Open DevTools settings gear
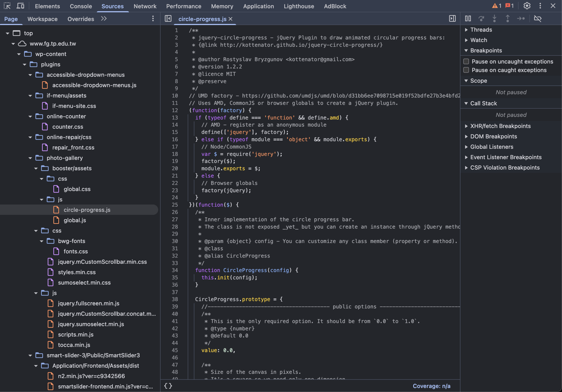The image size is (562, 392). pyautogui.click(x=527, y=6)
